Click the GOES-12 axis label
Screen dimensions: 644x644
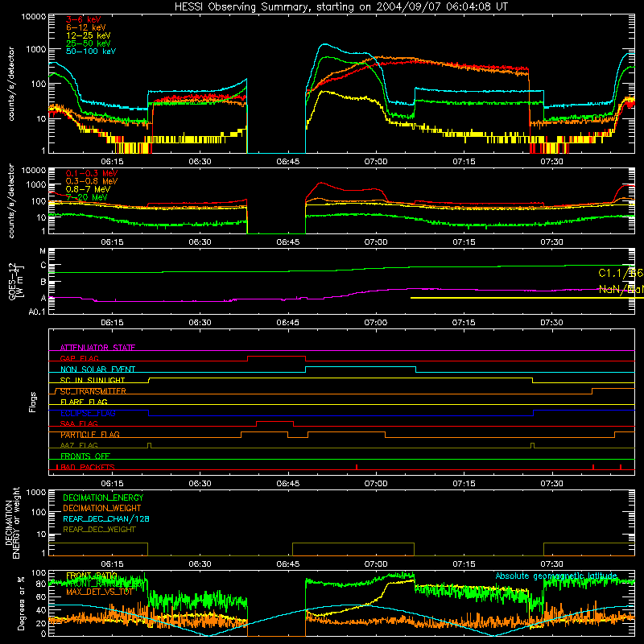pyautogui.click(x=15, y=281)
